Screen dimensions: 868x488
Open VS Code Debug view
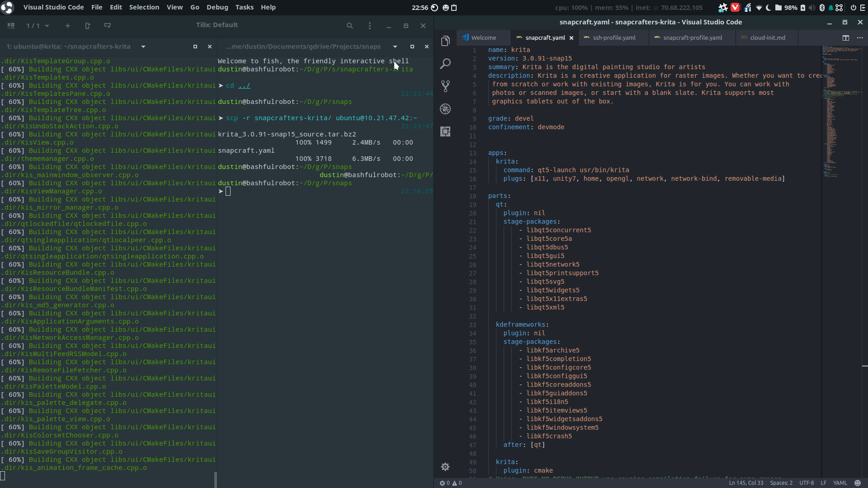[x=445, y=109]
